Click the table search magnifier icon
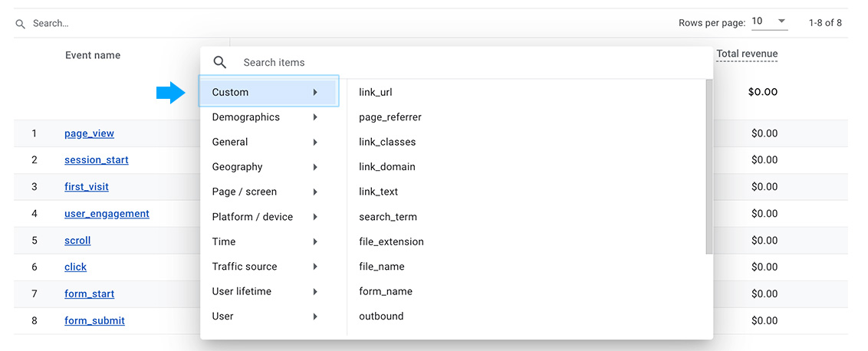The width and height of the screenshot is (868, 351). [x=21, y=24]
